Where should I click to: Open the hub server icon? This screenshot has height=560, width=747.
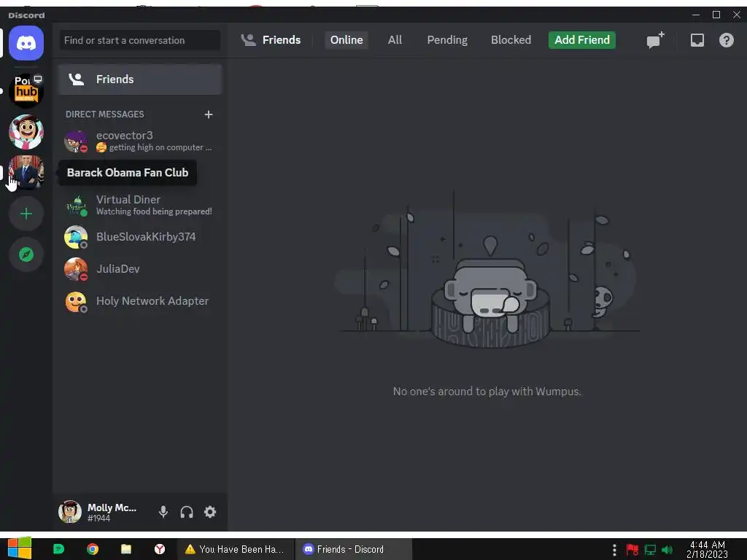pyautogui.click(x=26, y=90)
